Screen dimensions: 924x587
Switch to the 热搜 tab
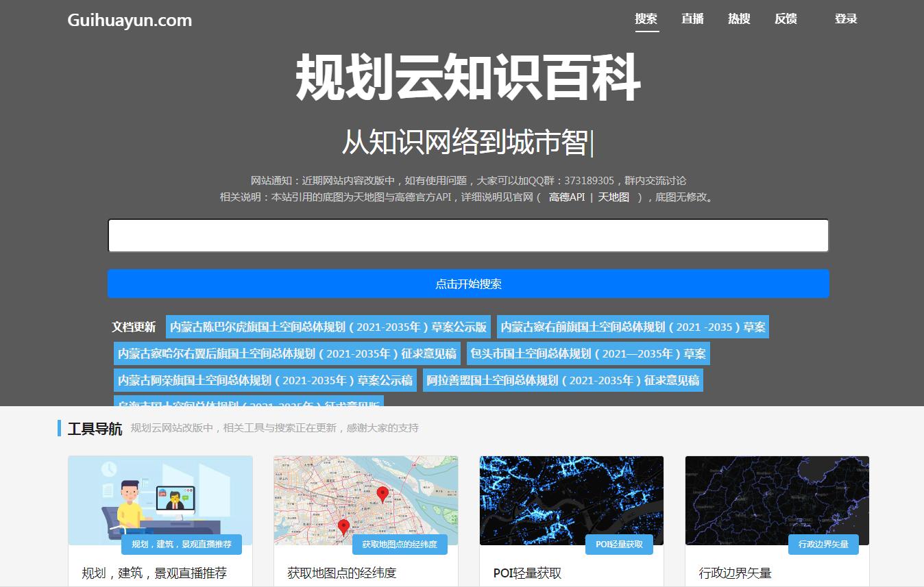click(738, 18)
